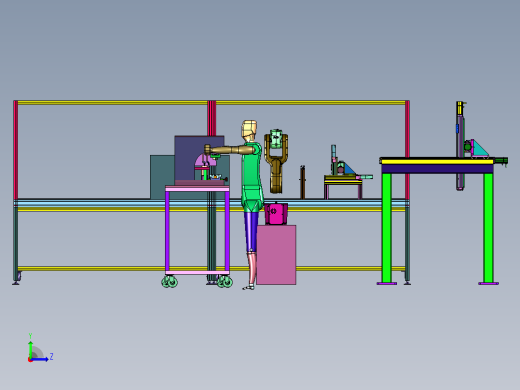
Task: Select the teal cabinet block on the conveyor
Action: (162, 177)
